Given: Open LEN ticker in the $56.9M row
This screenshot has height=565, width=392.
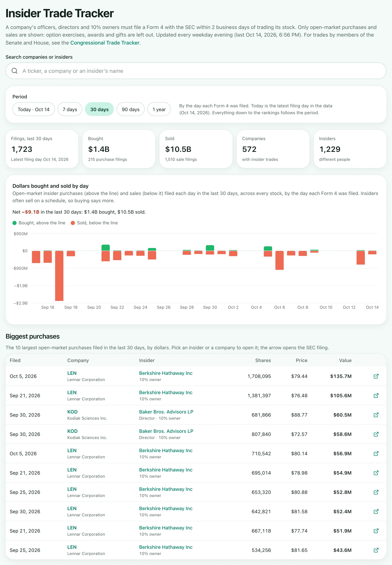Looking at the screenshot, I should coord(72,450).
